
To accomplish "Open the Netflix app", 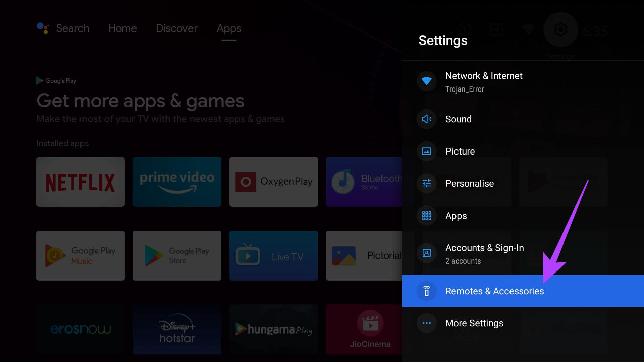I will [80, 182].
